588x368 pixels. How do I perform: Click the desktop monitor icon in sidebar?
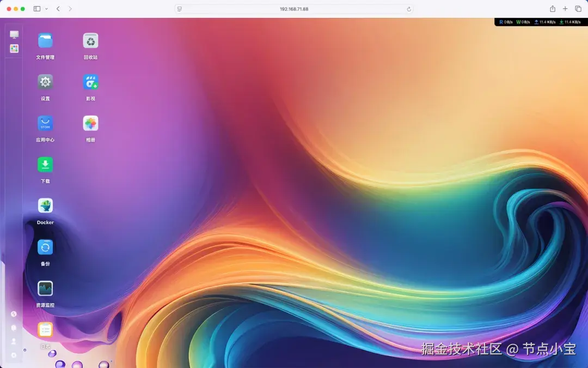14,34
